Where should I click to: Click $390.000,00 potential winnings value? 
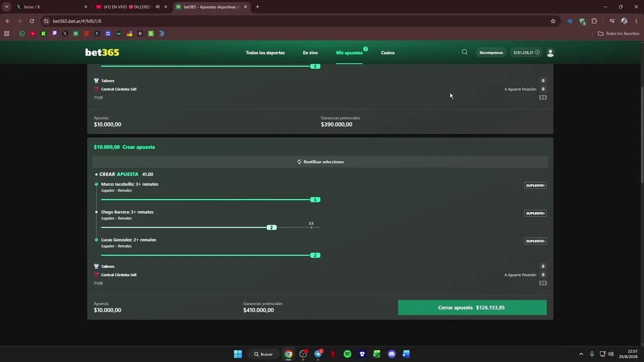[x=337, y=125]
